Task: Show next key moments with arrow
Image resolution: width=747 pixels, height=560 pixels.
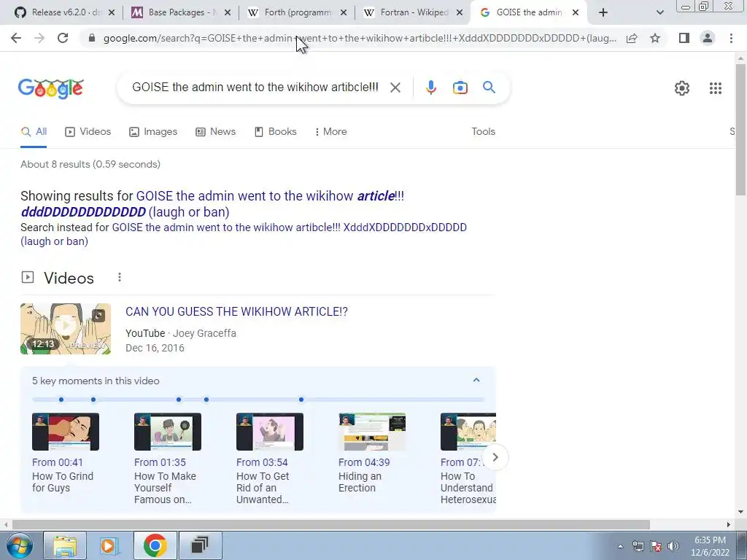Action: click(x=495, y=458)
